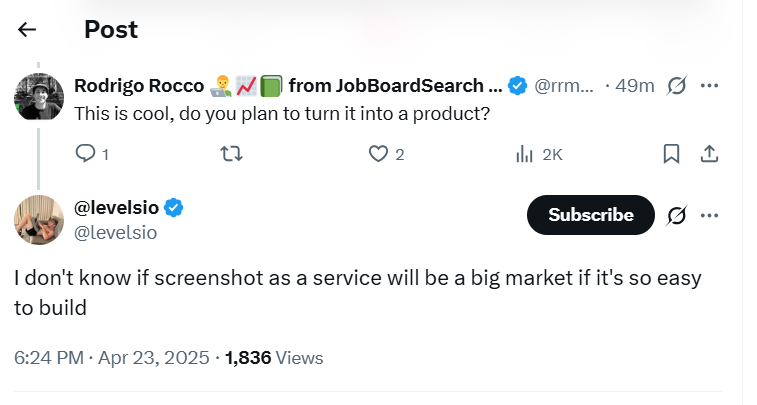Share Rodrigo Rocco's post
Viewport: 757px width, 405px height.
click(x=708, y=153)
